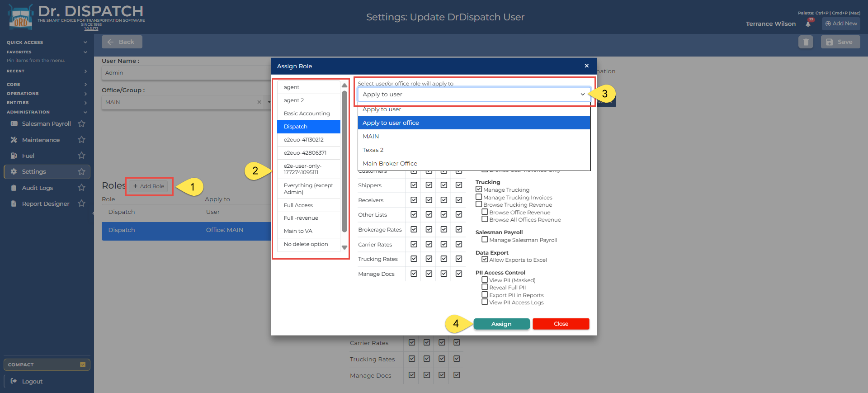
Task: Click the Fuel pump icon
Action: pyautogui.click(x=14, y=156)
